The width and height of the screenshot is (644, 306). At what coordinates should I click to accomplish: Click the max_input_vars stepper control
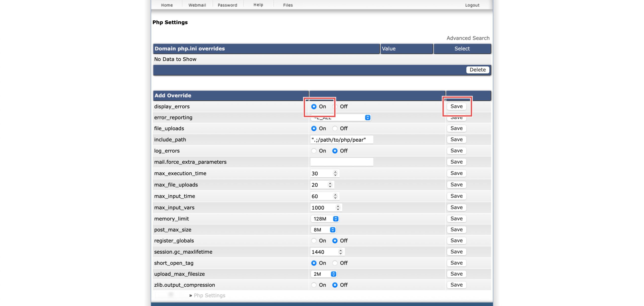tap(338, 208)
